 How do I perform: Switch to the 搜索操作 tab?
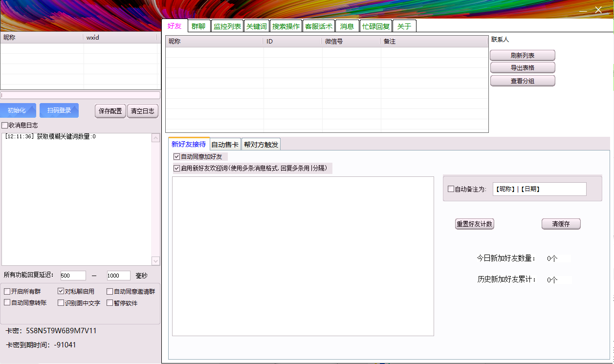click(285, 26)
